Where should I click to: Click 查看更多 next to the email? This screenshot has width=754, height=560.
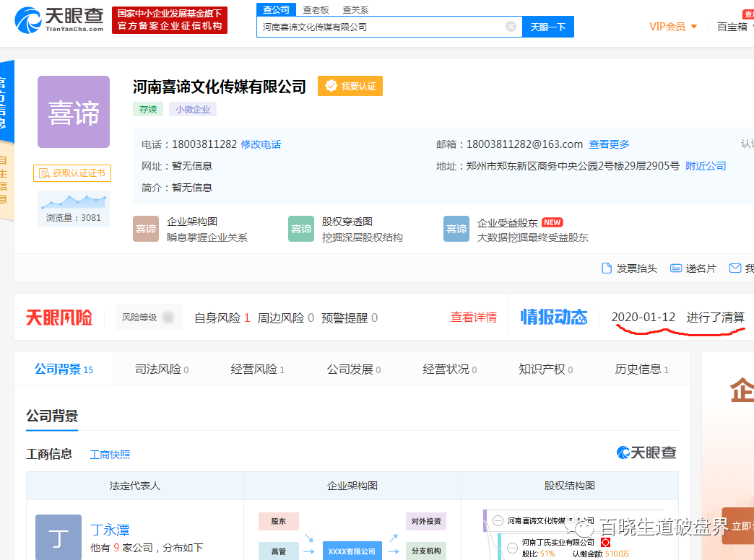pos(609,144)
